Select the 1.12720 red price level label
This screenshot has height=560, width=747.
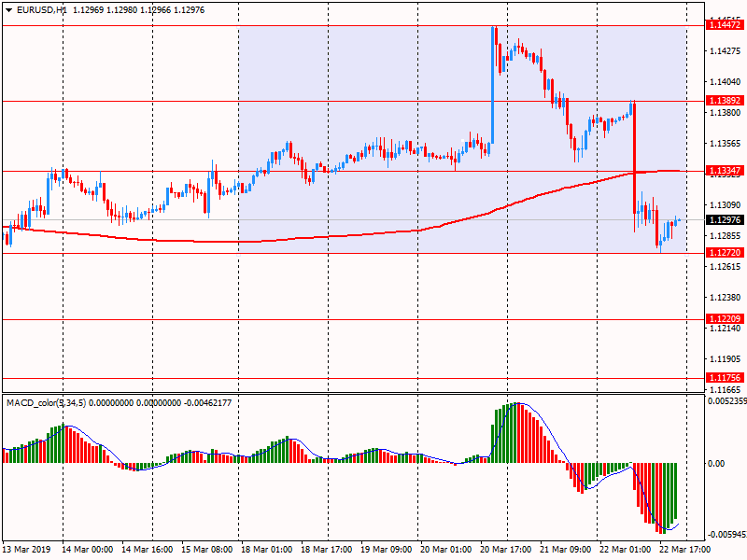tap(725, 253)
